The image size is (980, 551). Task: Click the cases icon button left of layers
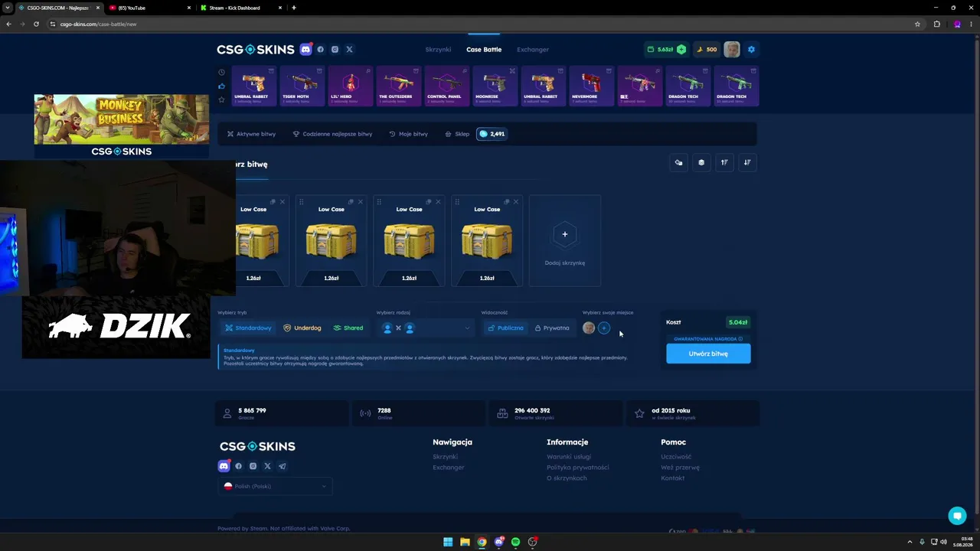[678, 162]
